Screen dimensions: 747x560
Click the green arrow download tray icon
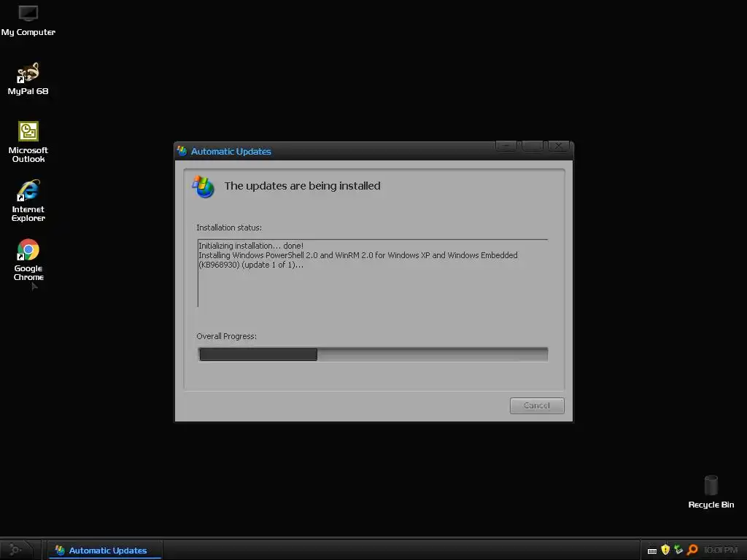(x=678, y=550)
